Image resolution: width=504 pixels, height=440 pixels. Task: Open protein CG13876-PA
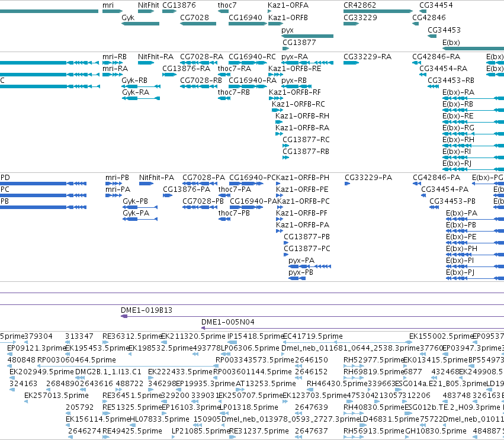(x=168, y=195)
